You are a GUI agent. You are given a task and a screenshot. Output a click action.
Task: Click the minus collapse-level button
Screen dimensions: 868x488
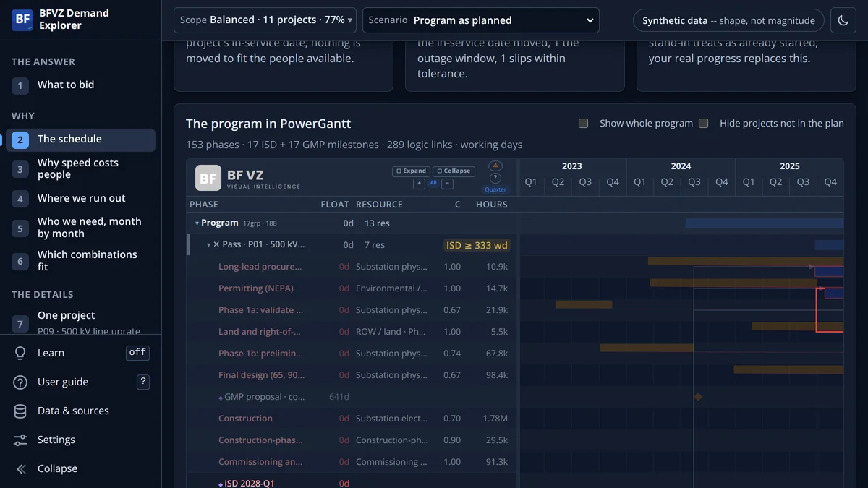[x=448, y=184]
